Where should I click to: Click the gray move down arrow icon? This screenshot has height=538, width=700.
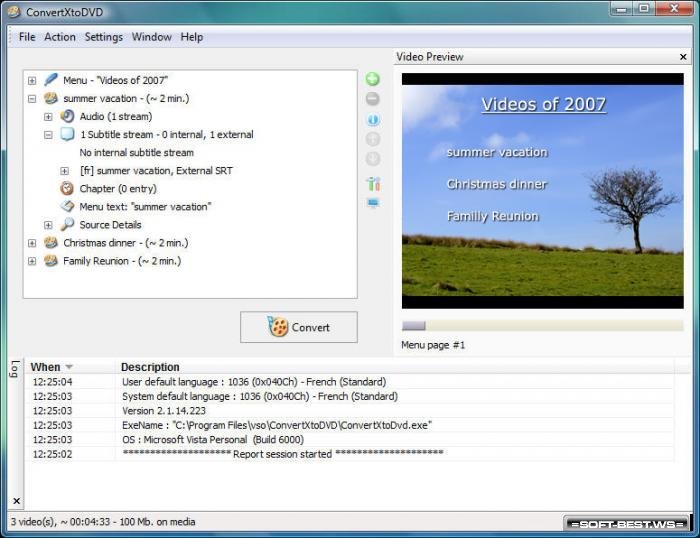(x=373, y=158)
